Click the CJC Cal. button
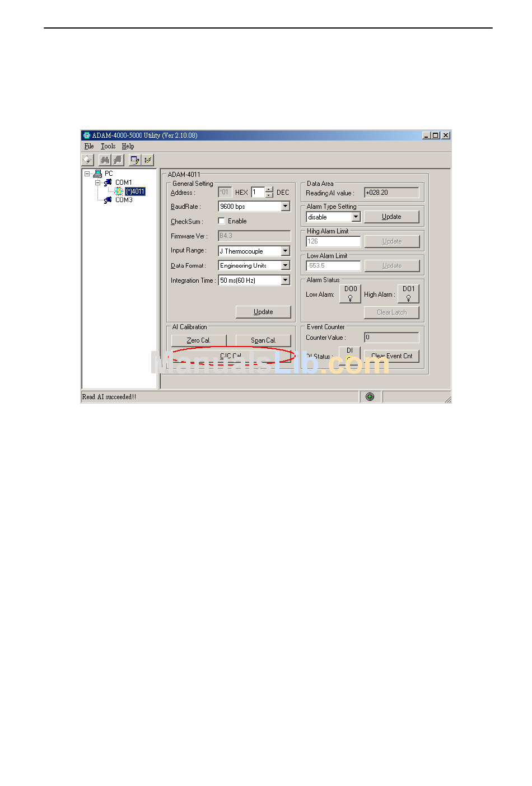Image resolution: width=532 pixels, height=786 pixels. click(x=231, y=356)
